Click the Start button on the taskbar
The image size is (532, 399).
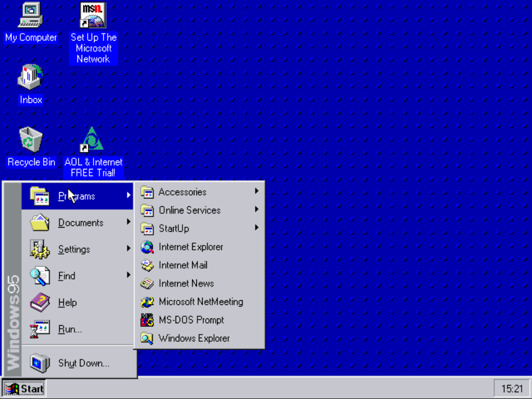coord(24,389)
